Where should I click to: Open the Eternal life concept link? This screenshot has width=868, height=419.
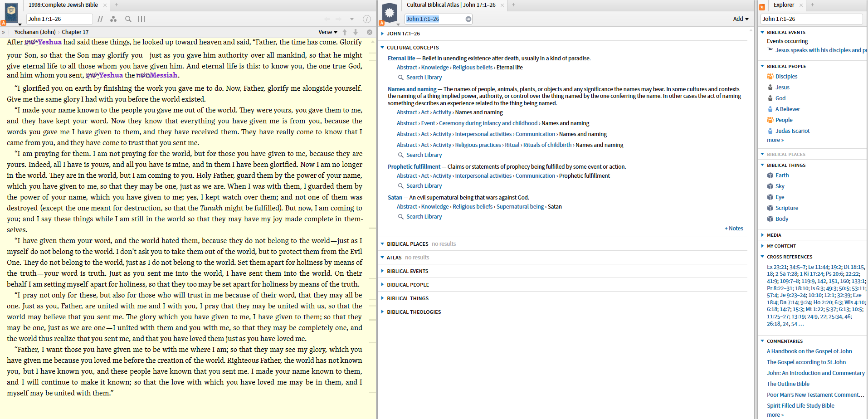pyautogui.click(x=401, y=58)
